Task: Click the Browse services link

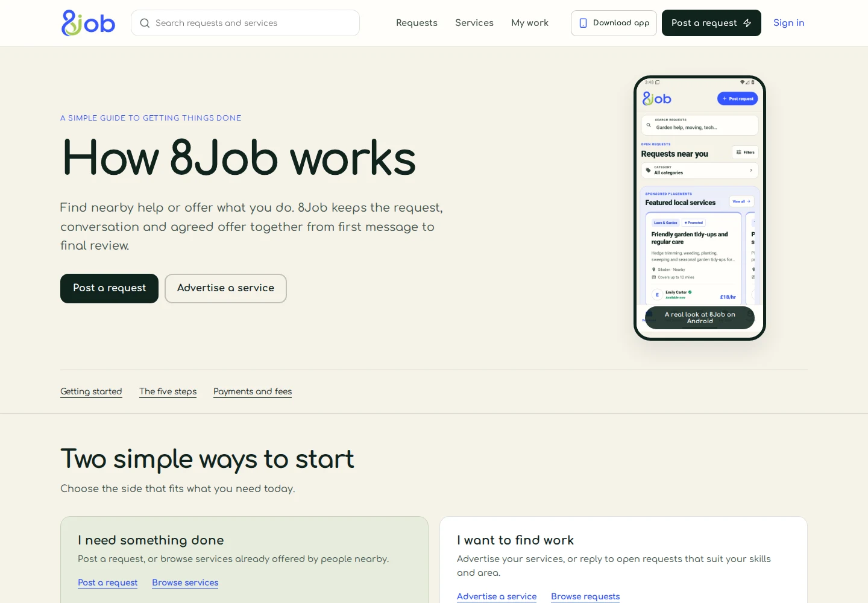Action: pos(185,582)
